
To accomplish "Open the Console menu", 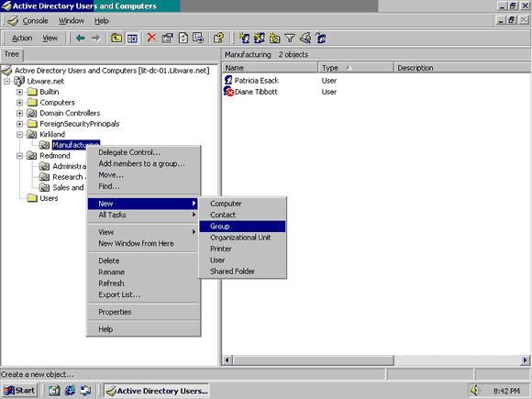I will coord(35,21).
